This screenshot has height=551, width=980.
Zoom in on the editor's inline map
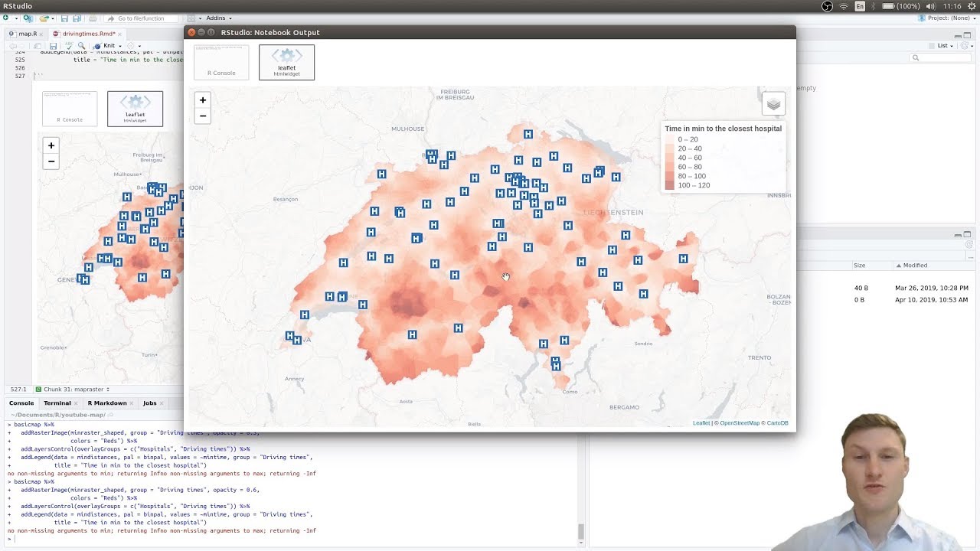tap(51, 145)
